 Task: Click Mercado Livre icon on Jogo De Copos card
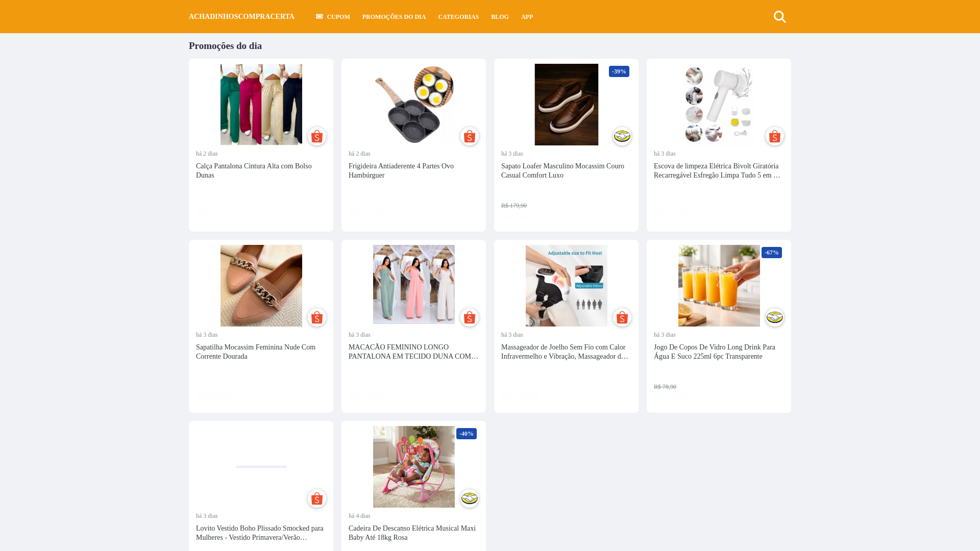click(x=774, y=317)
